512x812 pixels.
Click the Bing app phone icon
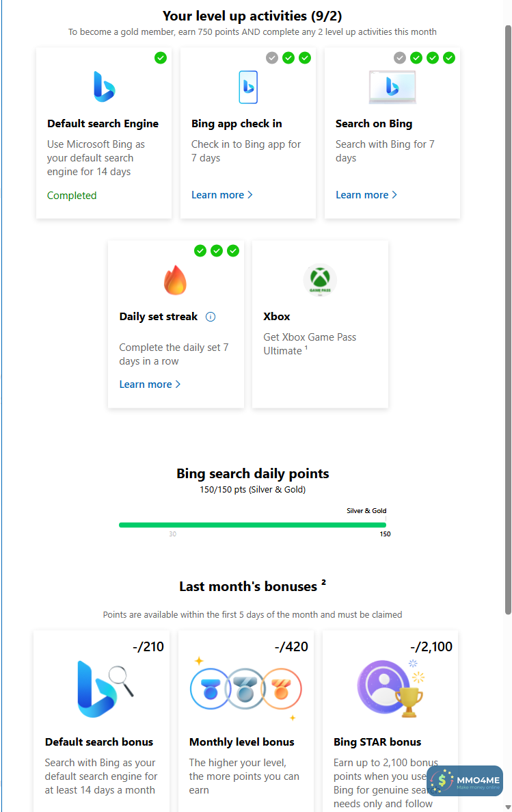248,87
